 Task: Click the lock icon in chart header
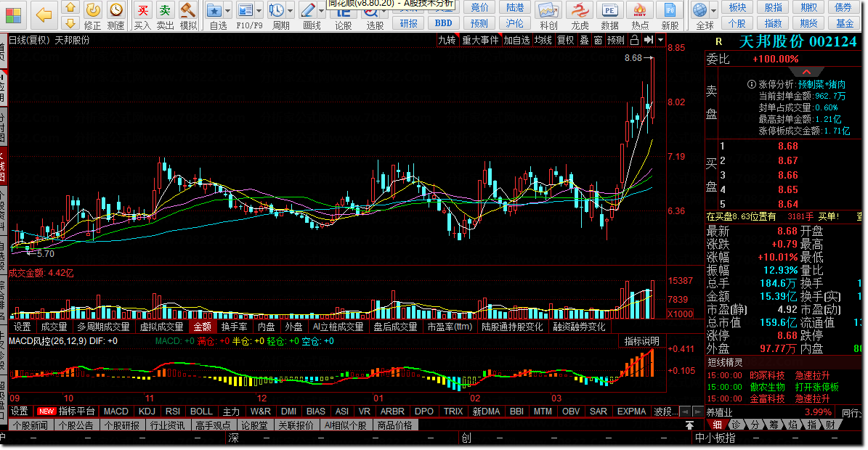pos(634,40)
